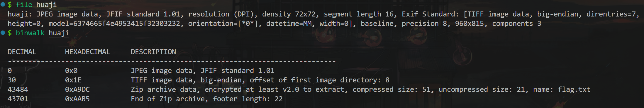Click the TIFF image data row description

point(260,80)
